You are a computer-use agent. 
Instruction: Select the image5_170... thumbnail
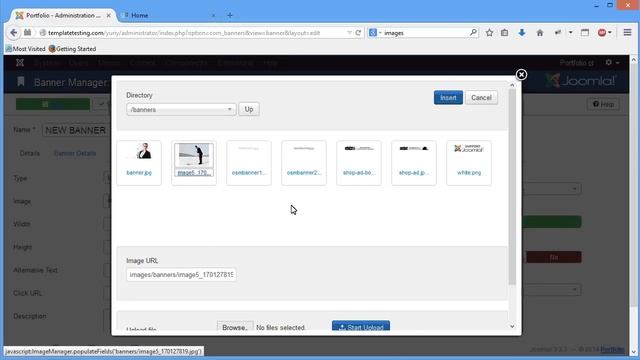click(x=194, y=163)
